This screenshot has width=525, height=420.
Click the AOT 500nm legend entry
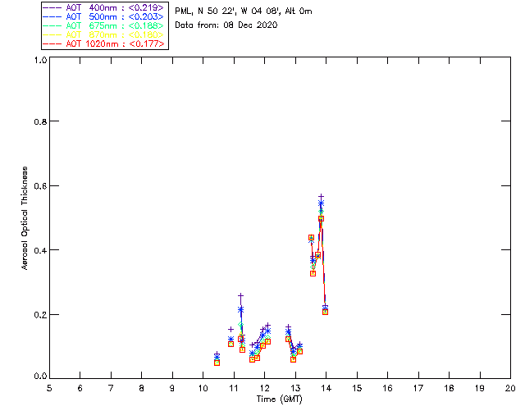[103, 16]
